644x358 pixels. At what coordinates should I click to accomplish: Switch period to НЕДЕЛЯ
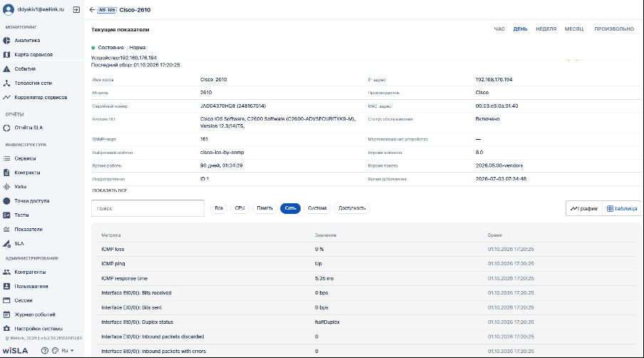[546, 29]
